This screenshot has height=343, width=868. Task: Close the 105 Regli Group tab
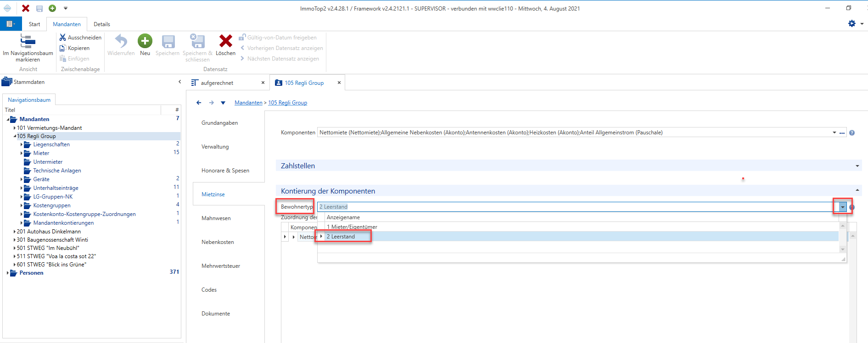(x=339, y=83)
